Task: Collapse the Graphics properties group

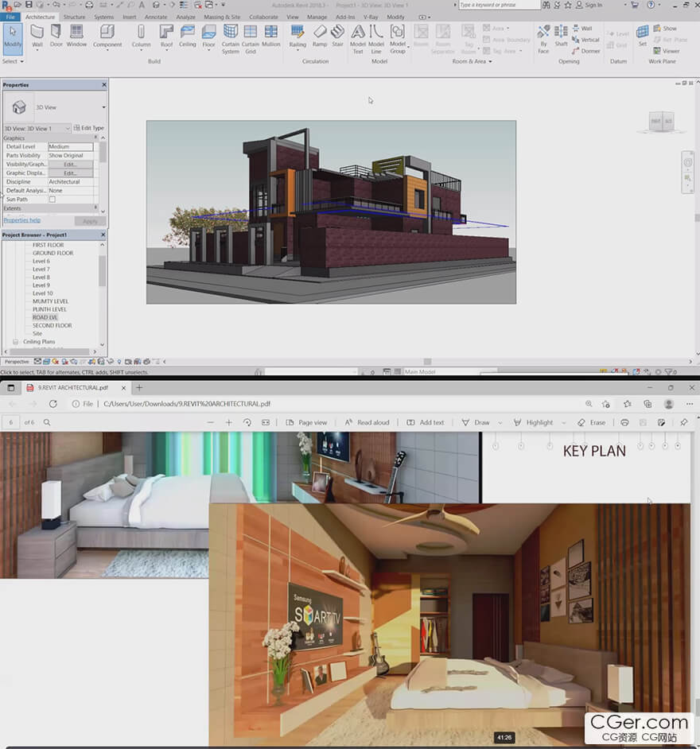Action: click(95, 138)
